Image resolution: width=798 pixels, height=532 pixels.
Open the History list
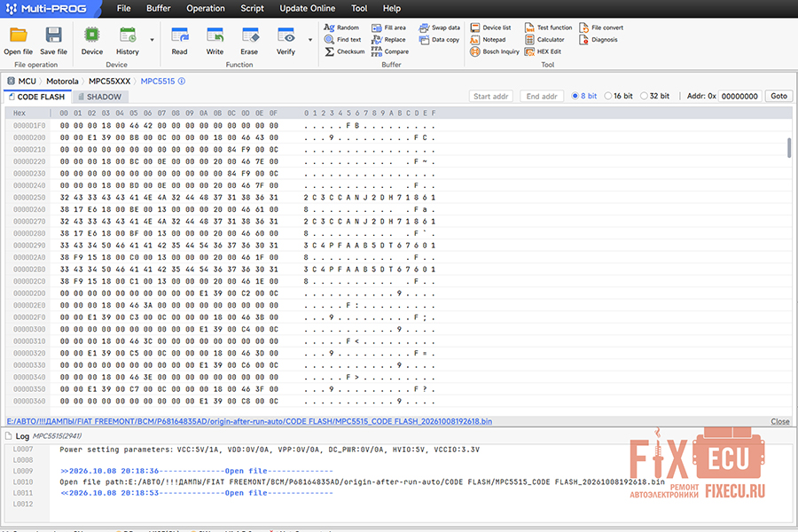[127, 41]
